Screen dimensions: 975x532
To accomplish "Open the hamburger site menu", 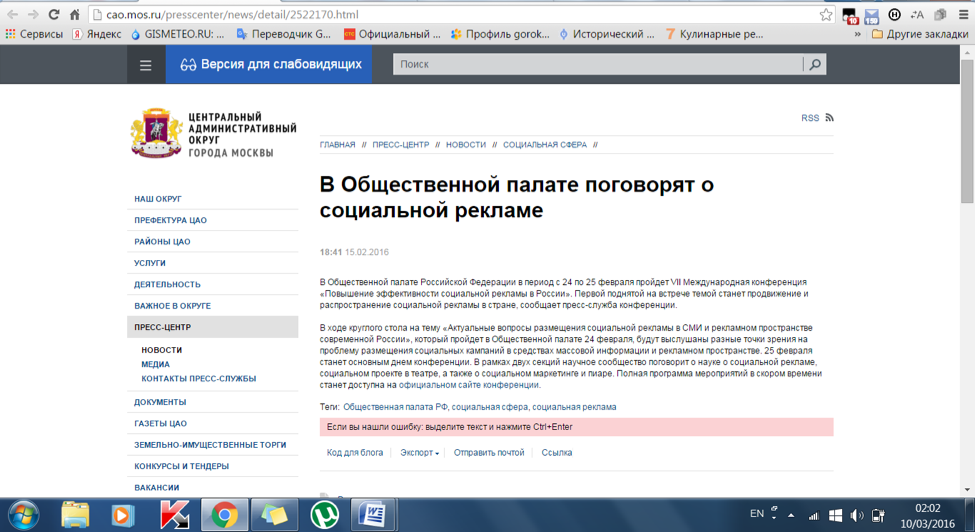I will (x=146, y=65).
